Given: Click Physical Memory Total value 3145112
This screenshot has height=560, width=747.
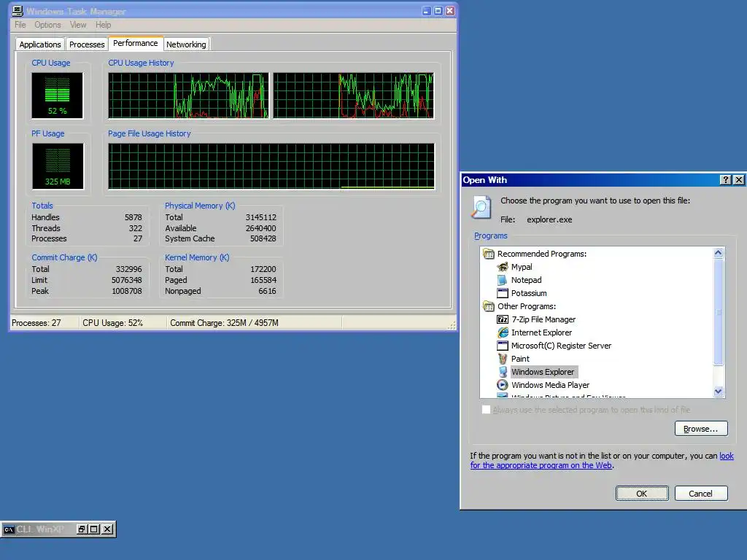Looking at the screenshot, I should click(x=261, y=217).
